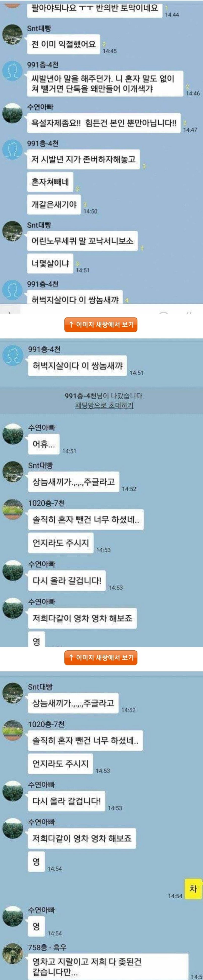
Task: Follow the '채팅방으로 초대하기' link
Action: point(104,406)
